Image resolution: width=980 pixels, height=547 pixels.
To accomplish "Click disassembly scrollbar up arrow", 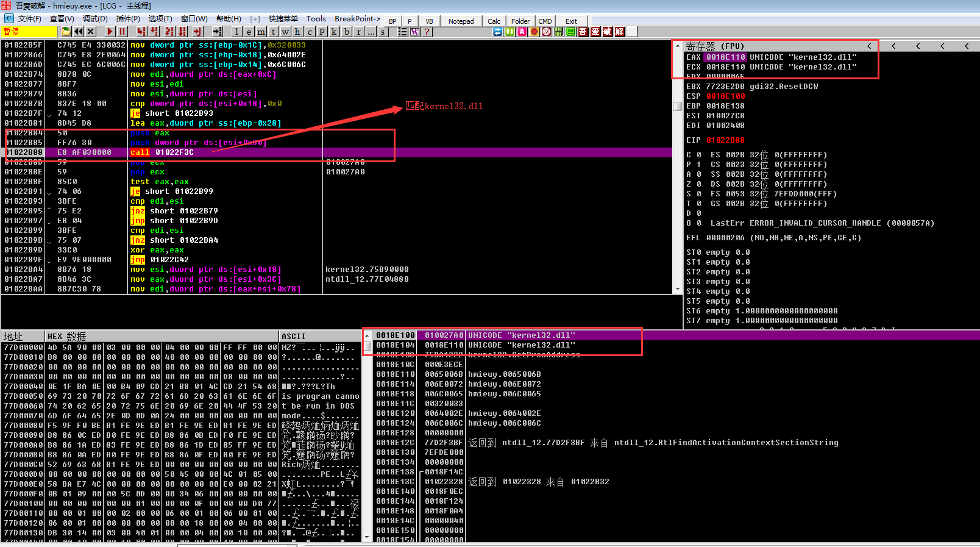I will [x=677, y=45].
